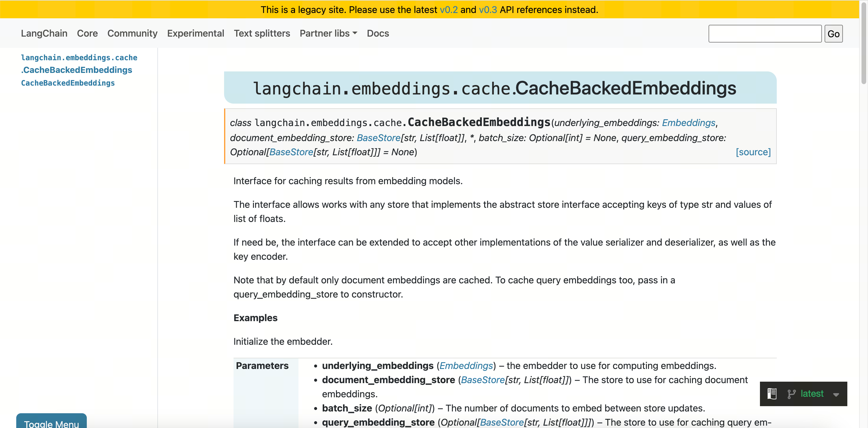The image size is (868, 428).
Task: Click the Read the Docs book icon
Action: [772, 394]
